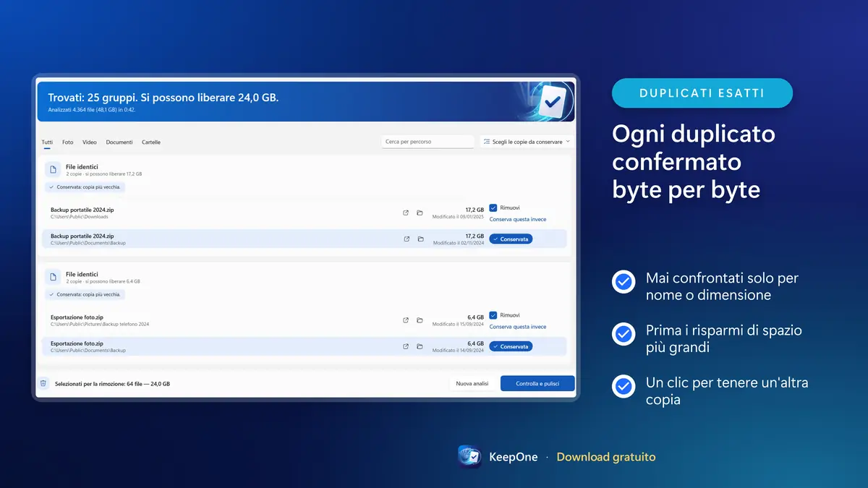The height and width of the screenshot is (488, 868).
Task: Reveal folder for Esportazione foto.zip modified 14/09/2024
Action: (420, 346)
